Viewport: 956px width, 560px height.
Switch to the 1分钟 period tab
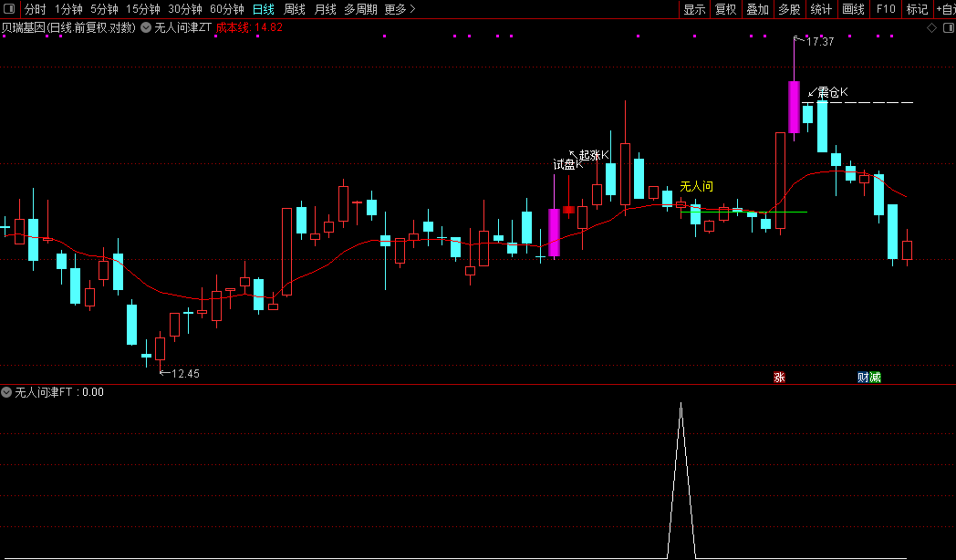pos(69,9)
